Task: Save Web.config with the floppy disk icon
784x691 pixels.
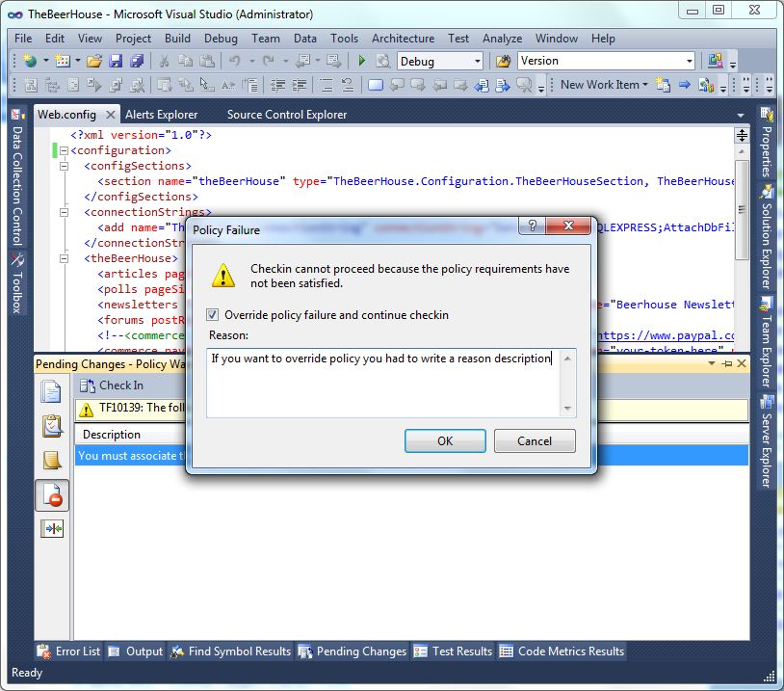Action: point(116,61)
